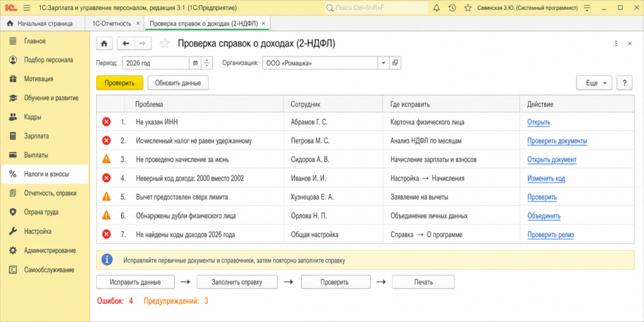Click warning icon for deduction over limit
644x322 pixels.
pos(106,197)
